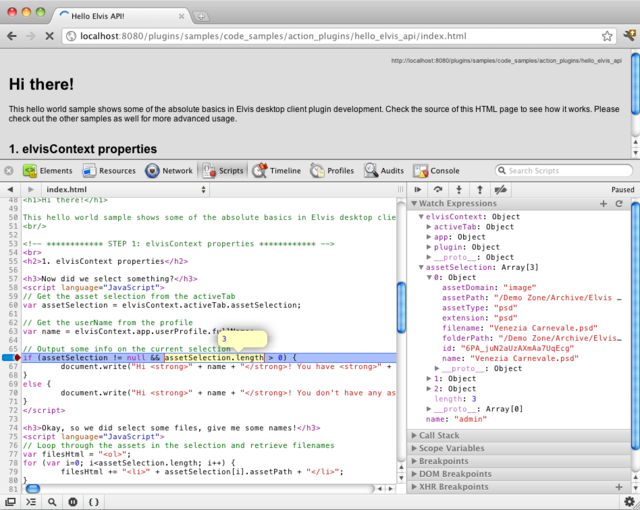
Task: Dock developer tools to window icon
Action: click(10, 502)
